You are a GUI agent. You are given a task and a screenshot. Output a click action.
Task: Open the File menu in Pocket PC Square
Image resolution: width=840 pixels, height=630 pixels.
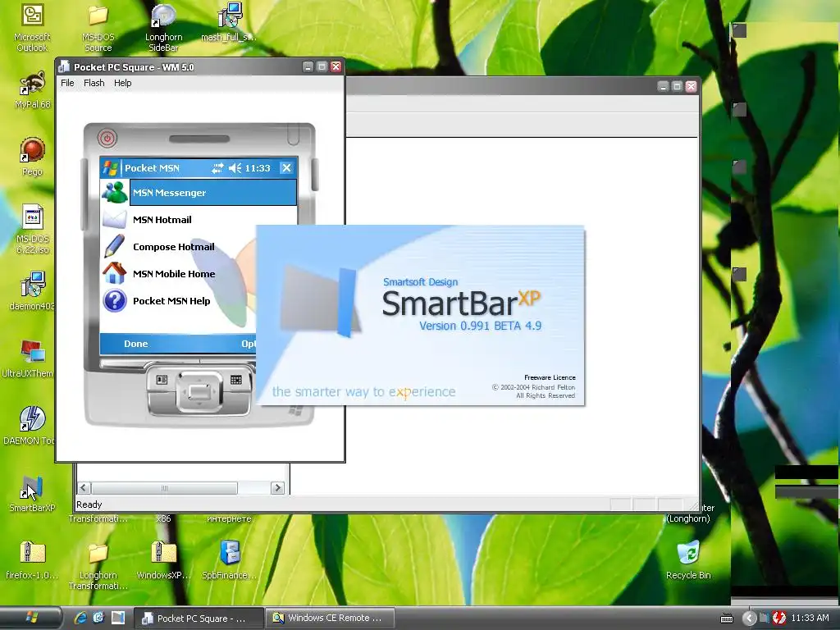67,83
